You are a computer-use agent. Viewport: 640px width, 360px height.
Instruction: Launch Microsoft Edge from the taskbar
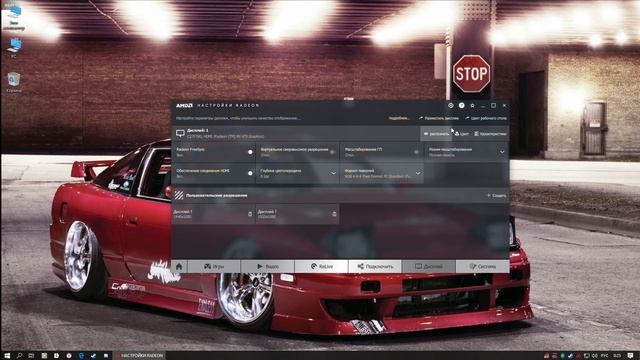81,356
